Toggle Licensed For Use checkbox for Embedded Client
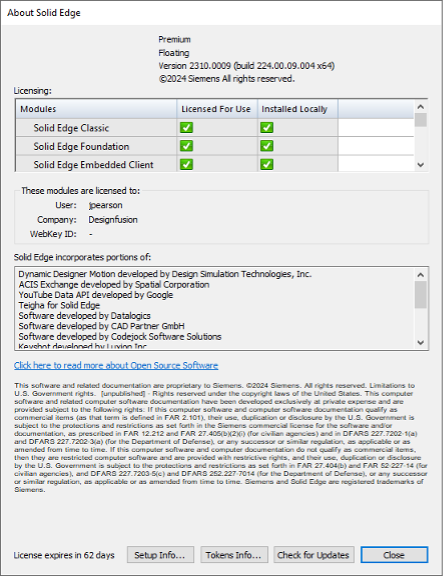Screen dimensions: 444x576 click(187, 164)
